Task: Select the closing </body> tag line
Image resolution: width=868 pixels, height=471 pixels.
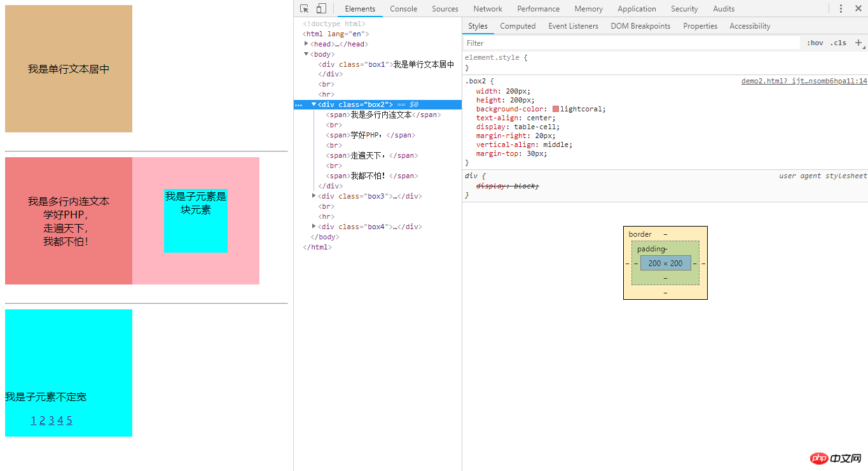Action: tap(325, 237)
